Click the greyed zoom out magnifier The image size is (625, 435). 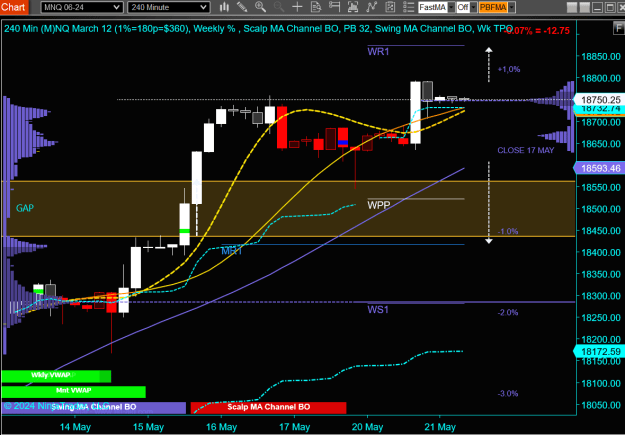[x=279, y=7]
